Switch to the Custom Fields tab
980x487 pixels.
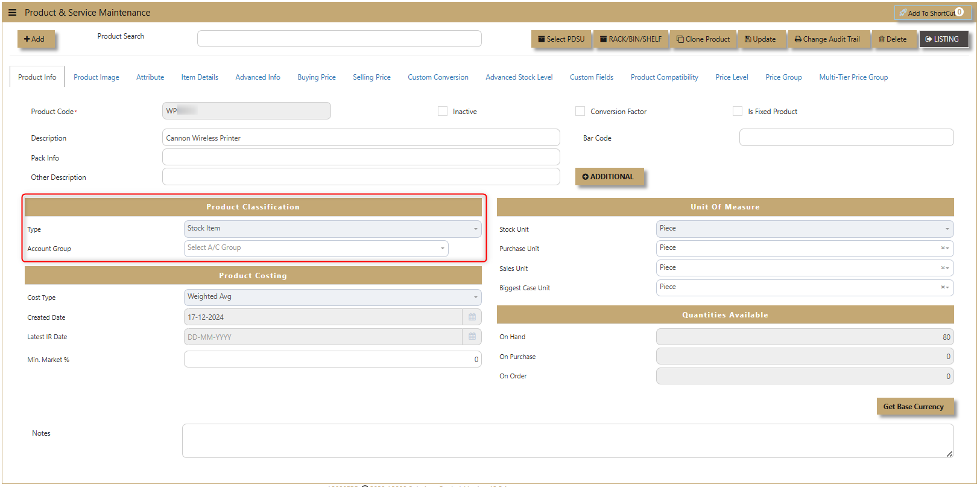[592, 77]
